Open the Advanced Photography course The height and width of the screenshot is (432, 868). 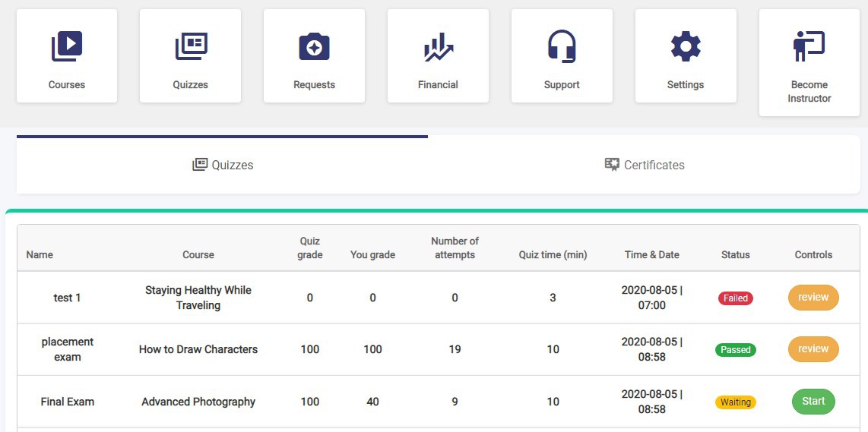pyautogui.click(x=198, y=402)
